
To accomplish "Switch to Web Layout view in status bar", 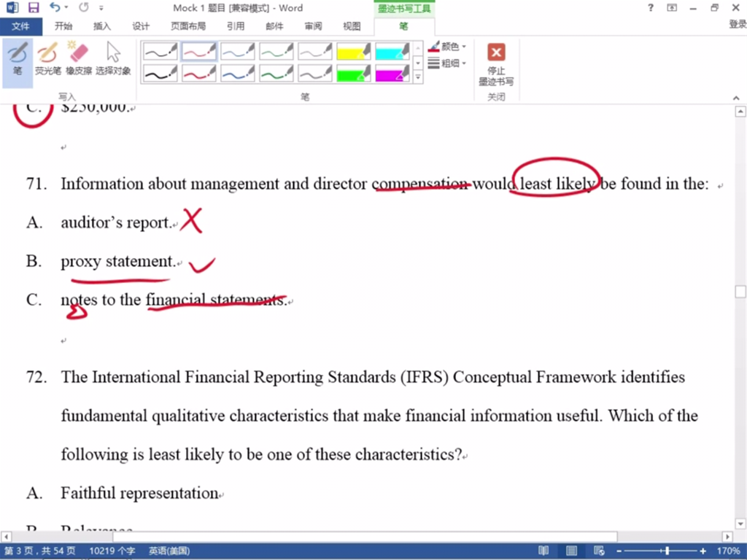I will (599, 551).
